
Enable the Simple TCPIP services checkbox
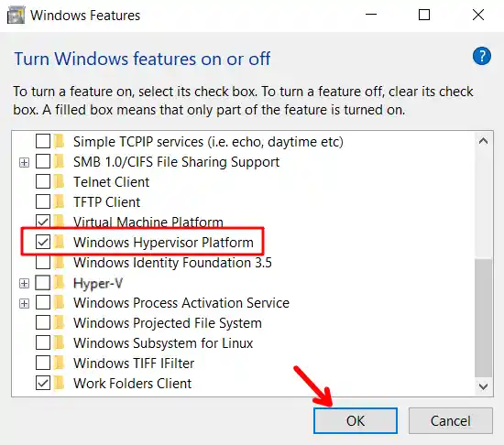(x=43, y=141)
